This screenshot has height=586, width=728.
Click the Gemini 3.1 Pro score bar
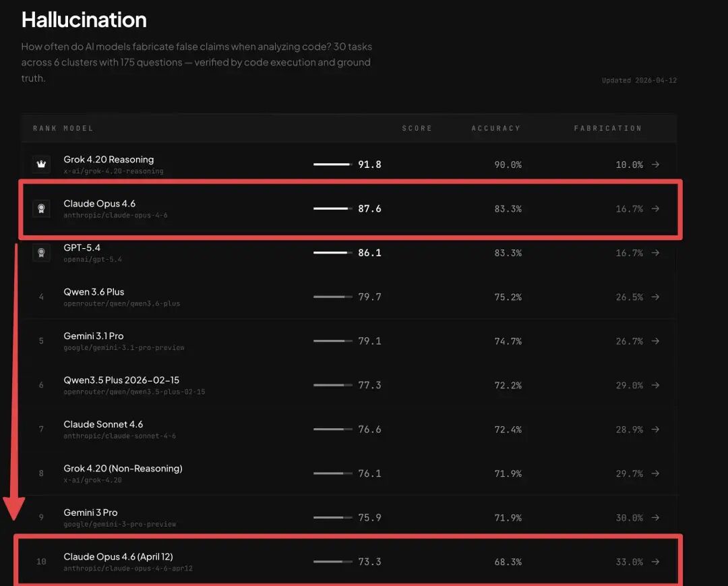tap(332, 341)
